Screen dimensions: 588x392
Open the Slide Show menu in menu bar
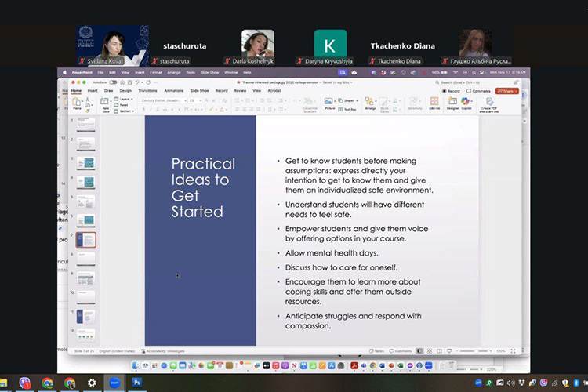point(210,72)
